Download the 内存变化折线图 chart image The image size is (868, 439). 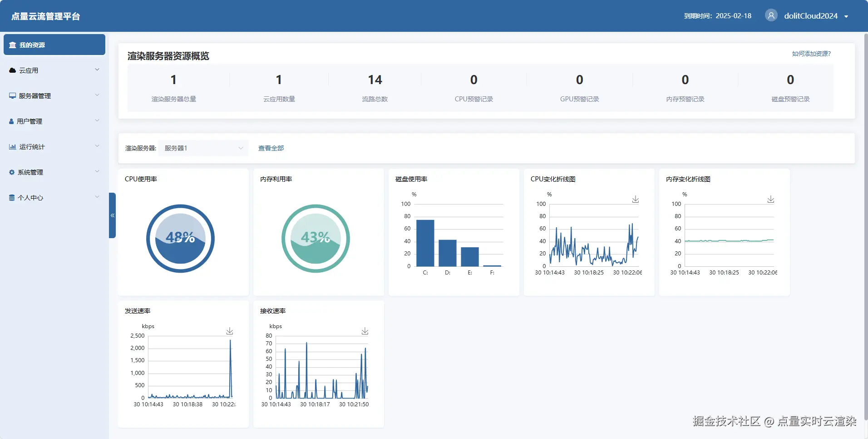[771, 200]
